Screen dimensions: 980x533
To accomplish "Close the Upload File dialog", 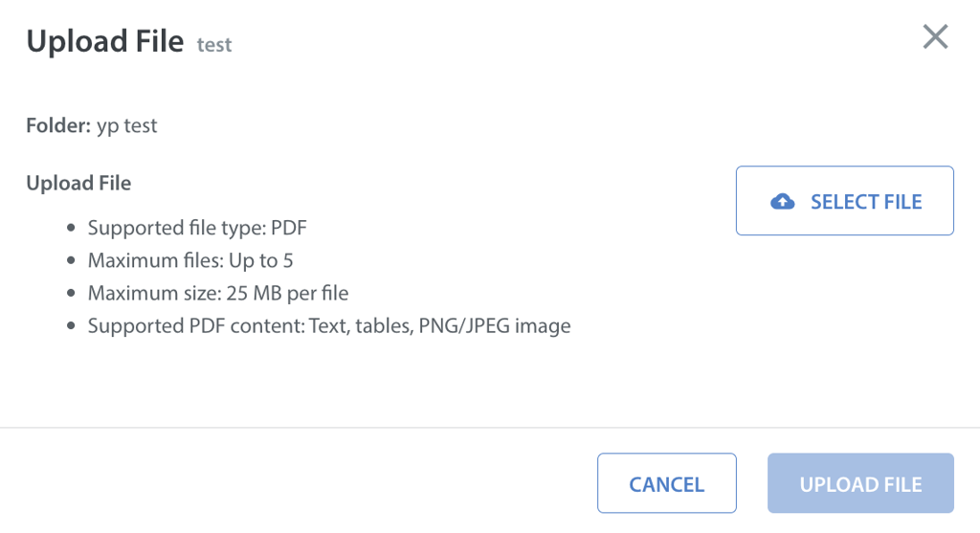I will click(935, 37).
